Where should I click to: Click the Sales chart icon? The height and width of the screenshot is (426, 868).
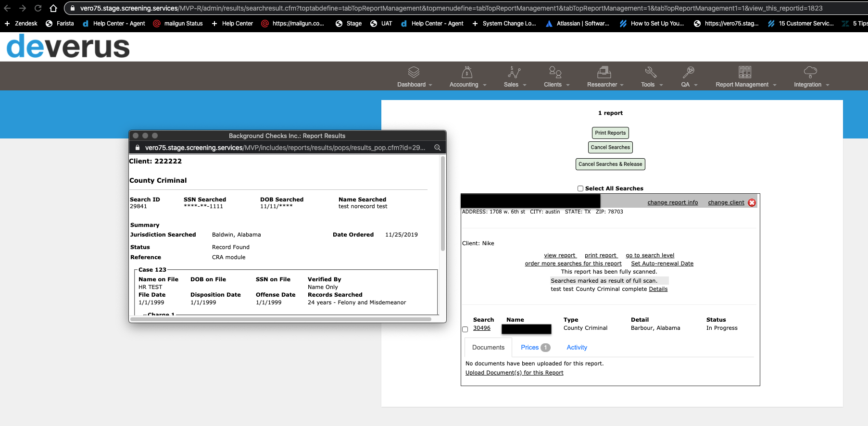pyautogui.click(x=514, y=72)
